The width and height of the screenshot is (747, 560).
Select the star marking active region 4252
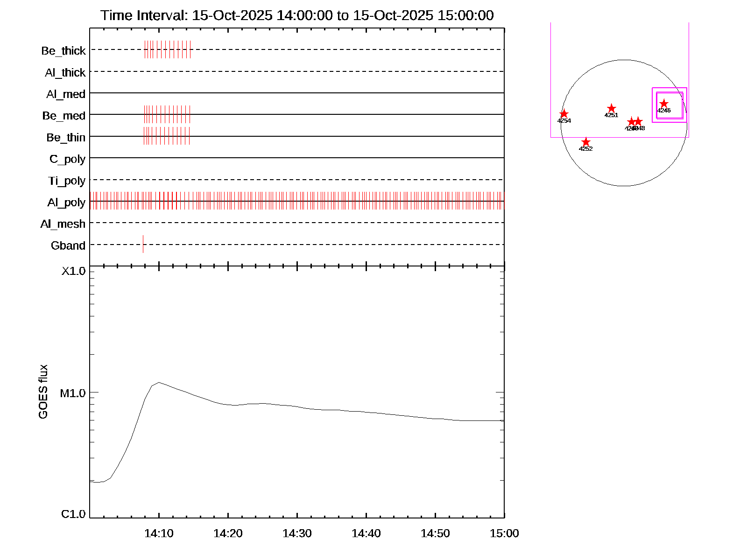coord(586,142)
